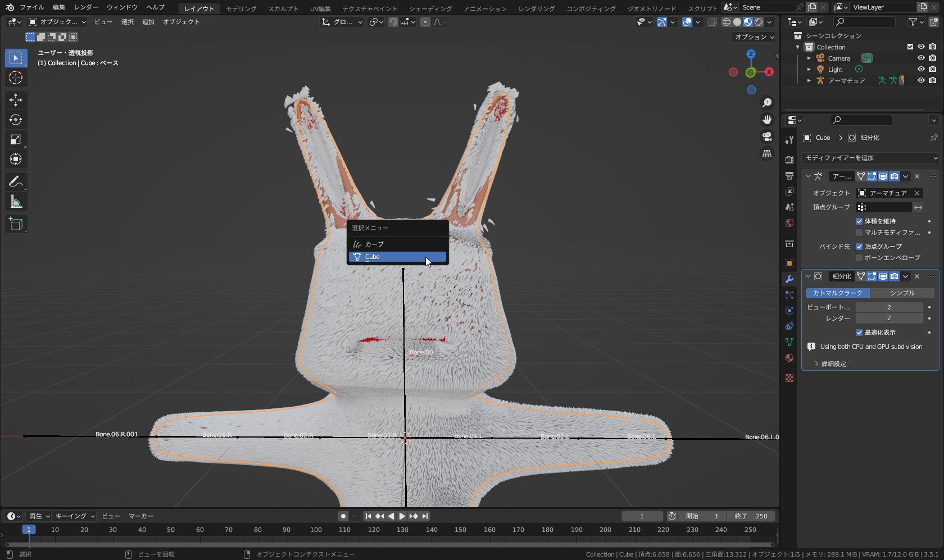Select the Measure tool

click(x=16, y=201)
